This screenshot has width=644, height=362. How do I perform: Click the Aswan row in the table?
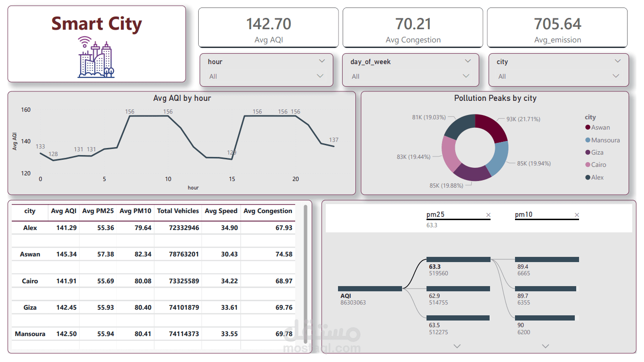pyautogui.click(x=153, y=254)
